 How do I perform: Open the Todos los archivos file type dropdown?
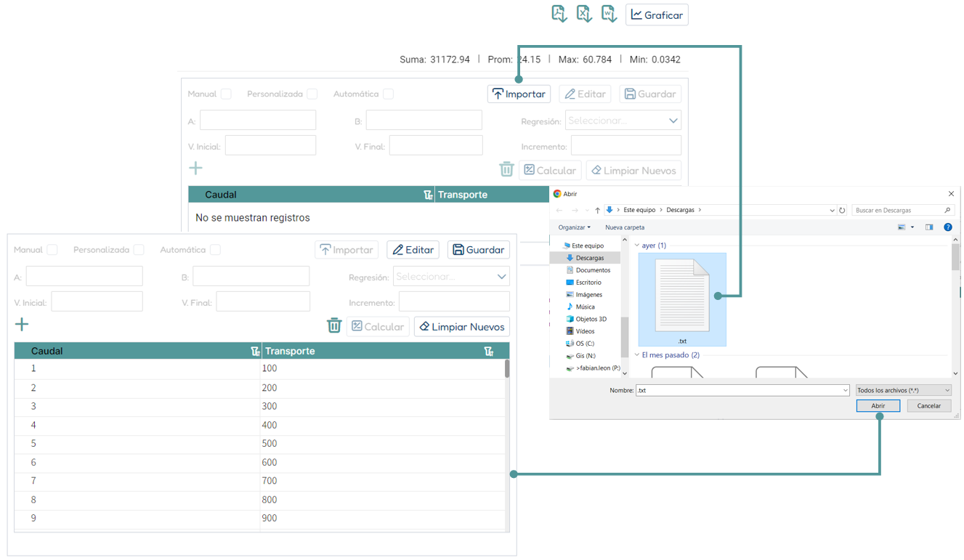[x=903, y=390]
